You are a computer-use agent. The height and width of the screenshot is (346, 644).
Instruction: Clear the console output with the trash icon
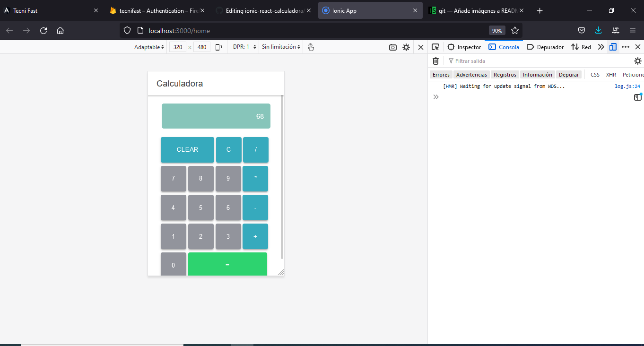(435, 61)
